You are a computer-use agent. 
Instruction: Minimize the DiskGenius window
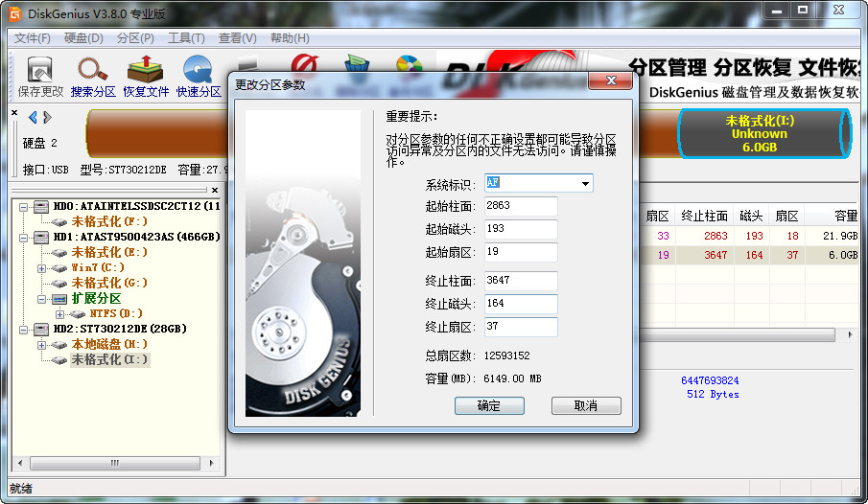tap(776, 10)
